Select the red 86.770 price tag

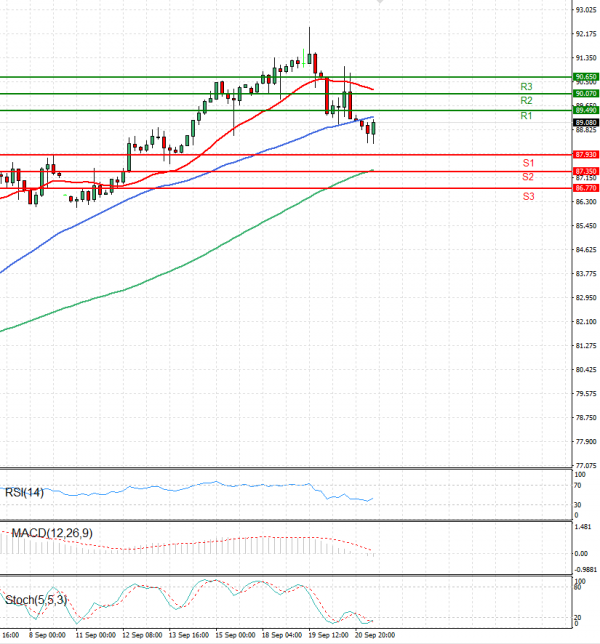tap(586, 188)
